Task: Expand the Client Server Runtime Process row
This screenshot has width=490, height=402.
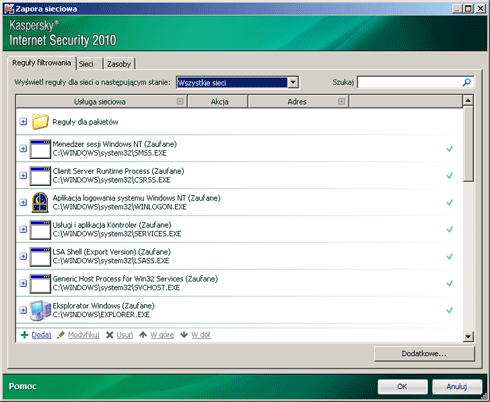Action: tap(23, 176)
